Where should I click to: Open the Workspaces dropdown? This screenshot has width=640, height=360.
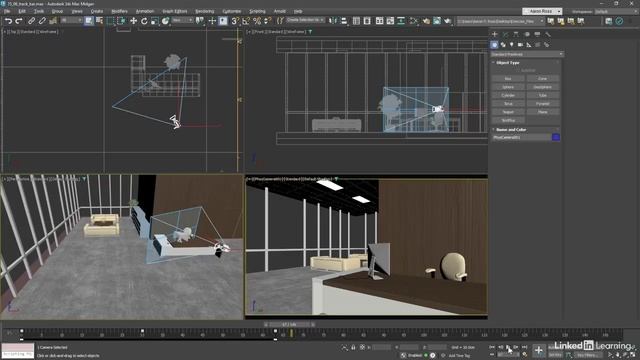(616, 11)
